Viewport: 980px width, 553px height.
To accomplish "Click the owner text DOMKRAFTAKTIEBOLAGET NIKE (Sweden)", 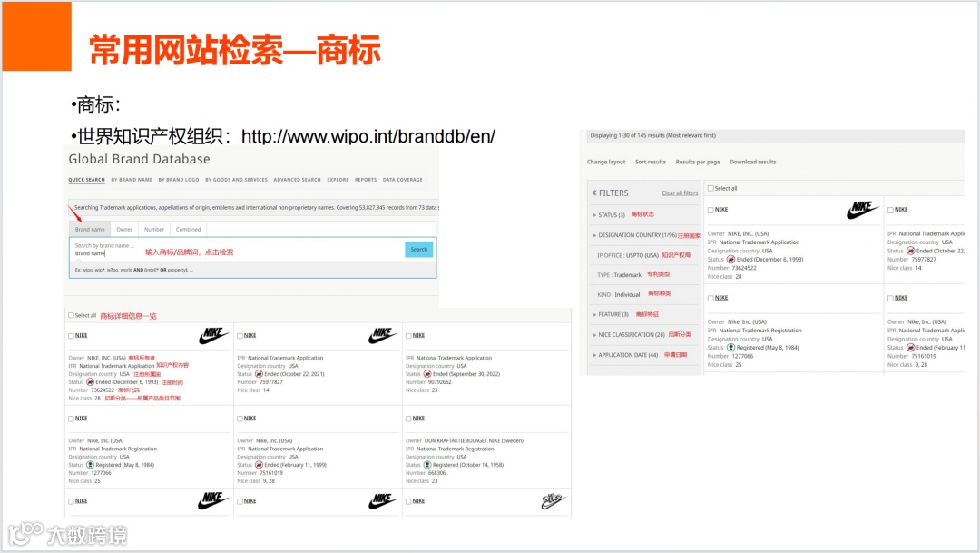I will pyautogui.click(x=474, y=441).
